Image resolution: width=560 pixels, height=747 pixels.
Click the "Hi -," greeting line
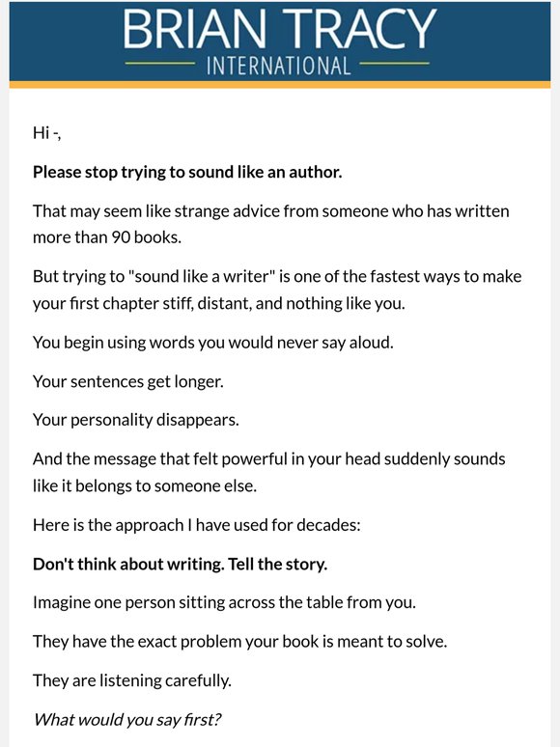click(x=46, y=133)
